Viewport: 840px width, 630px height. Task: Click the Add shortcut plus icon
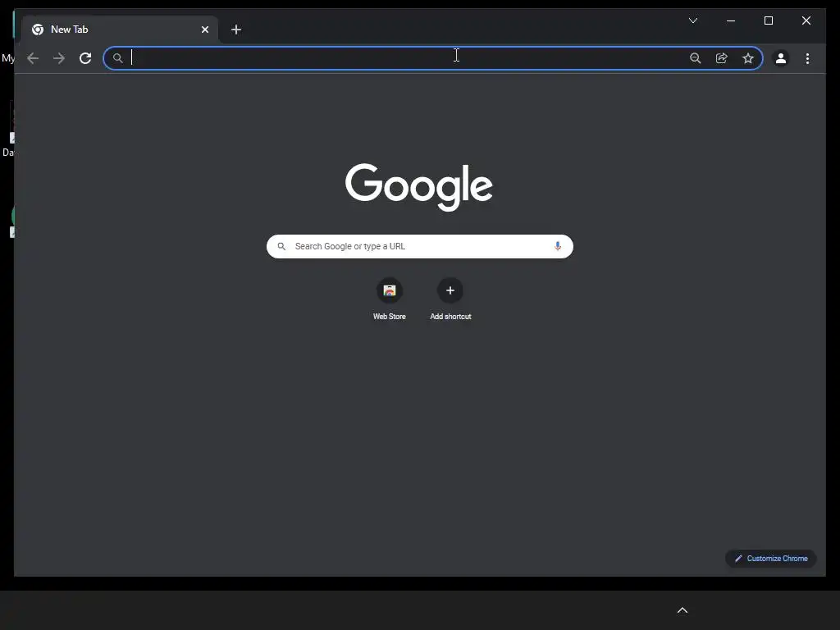[450, 290]
